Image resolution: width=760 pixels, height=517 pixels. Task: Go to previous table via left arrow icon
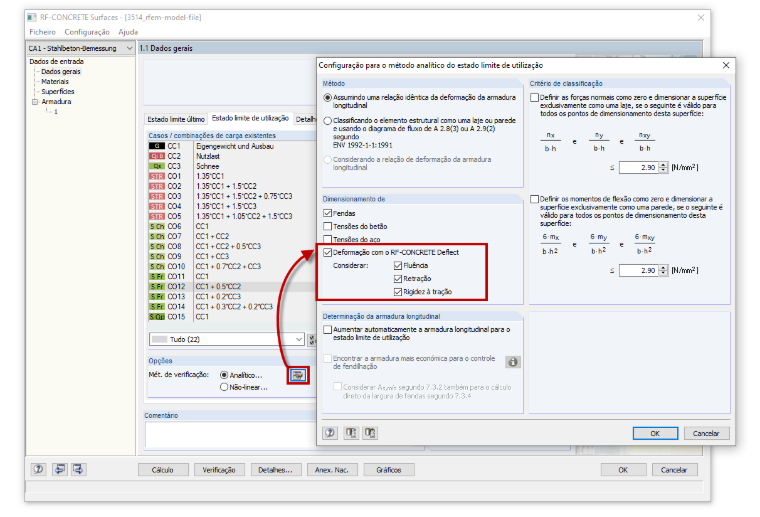(x=60, y=469)
